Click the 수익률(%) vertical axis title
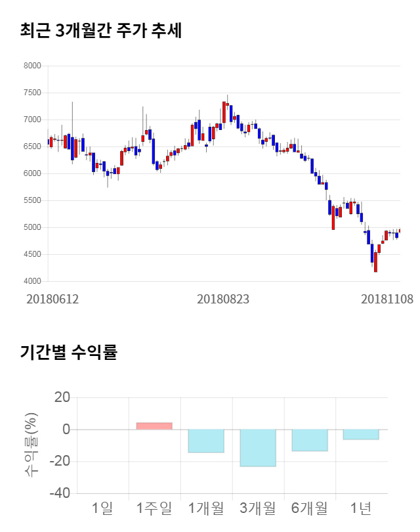 tap(31, 445)
